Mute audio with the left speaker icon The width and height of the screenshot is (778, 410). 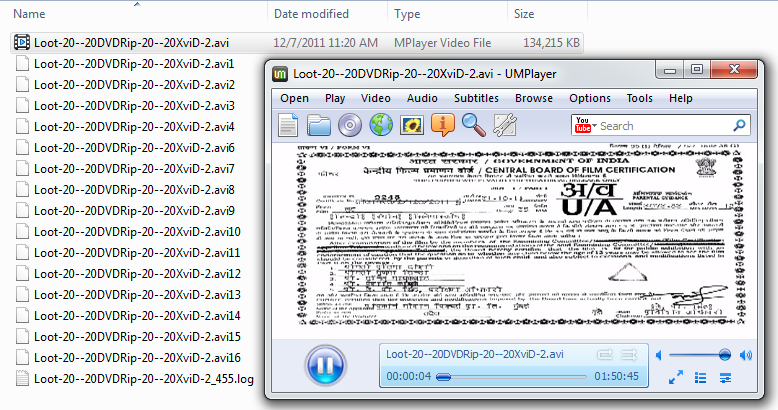[x=659, y=355]
